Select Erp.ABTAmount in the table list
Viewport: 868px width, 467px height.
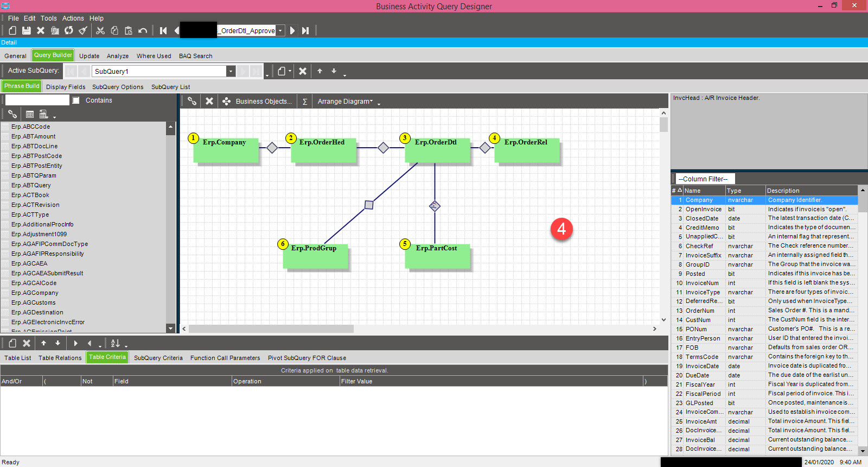pos(34,136)
